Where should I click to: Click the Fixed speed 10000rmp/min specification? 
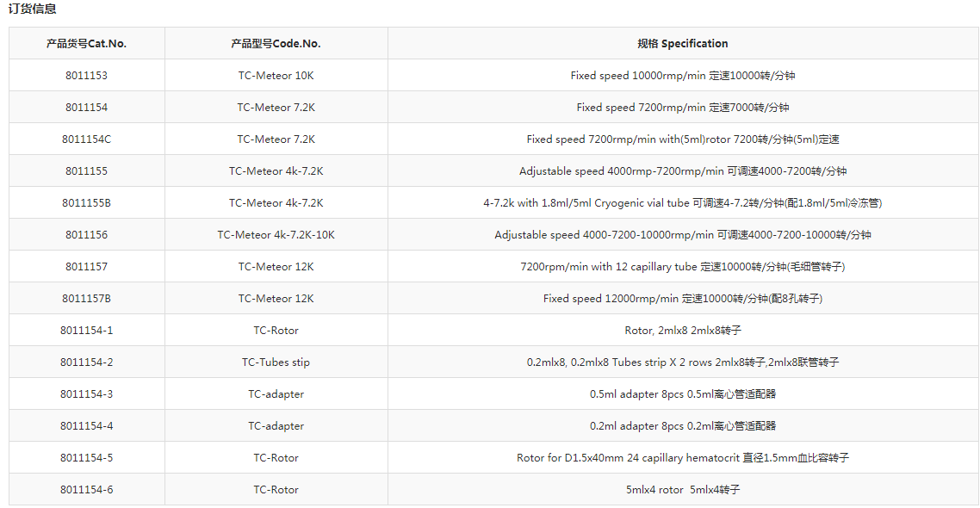683,75
